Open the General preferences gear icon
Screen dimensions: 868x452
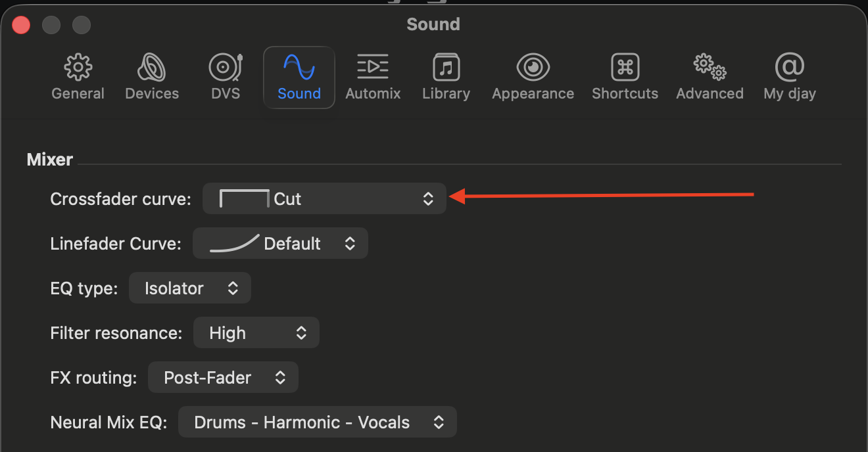point(78,68)
